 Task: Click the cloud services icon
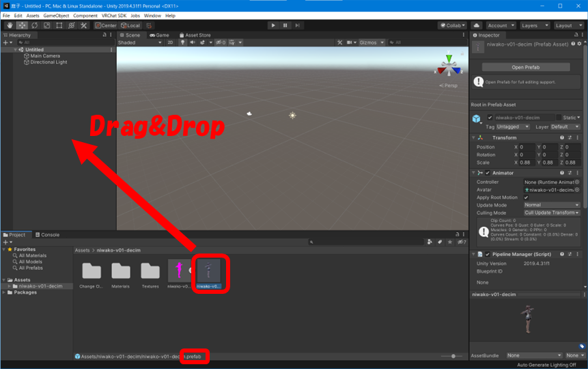(477, 25)
